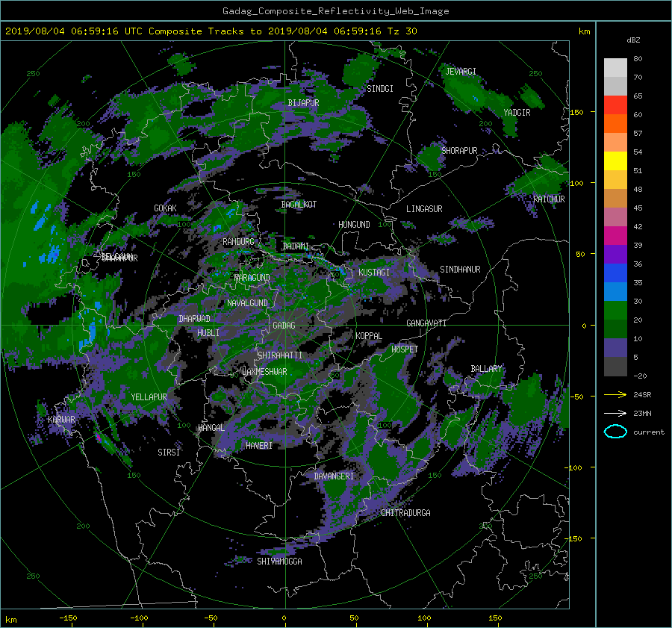
Task: Click the Tz 30 threshold text
Action: 402,31
